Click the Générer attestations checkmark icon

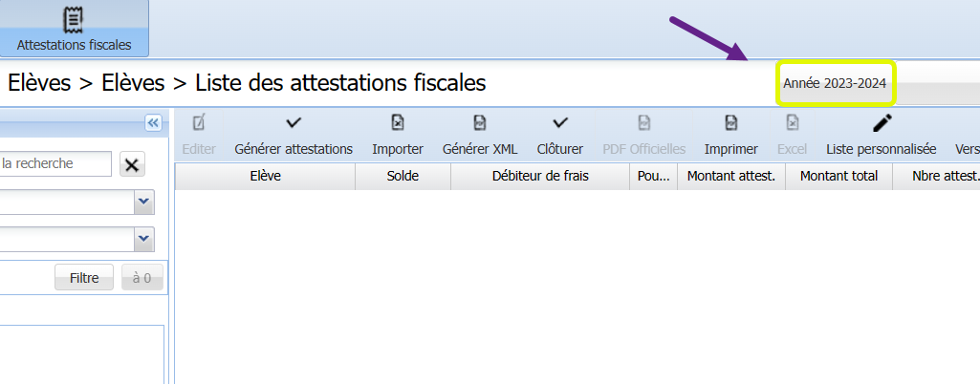[x=294, y=123]
